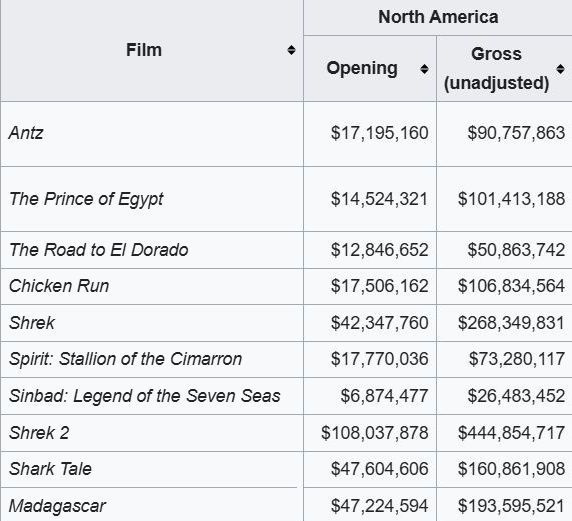572x521 pixels.
Task: Select Madagascar gross value $193,595,521
Action: (x=511, y=506)
